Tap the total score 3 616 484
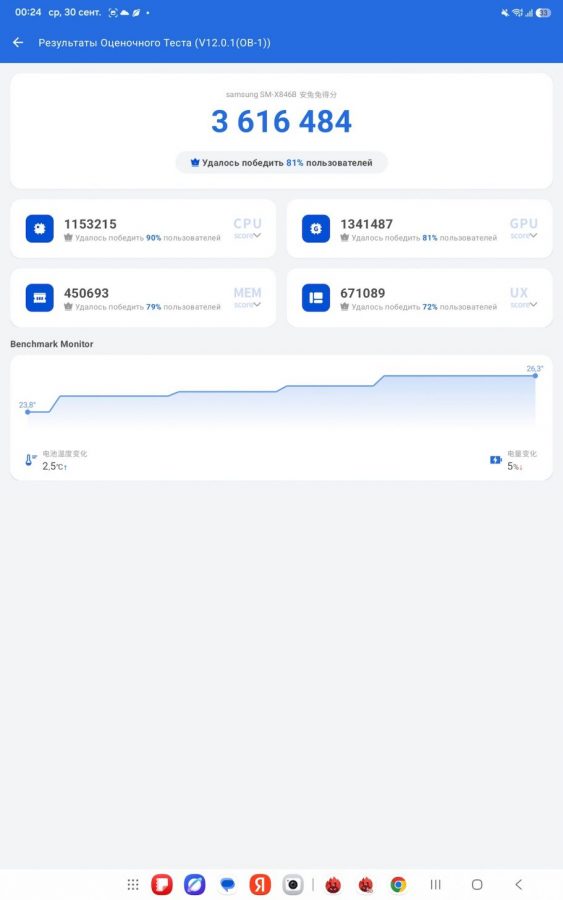 pos(281,122)
